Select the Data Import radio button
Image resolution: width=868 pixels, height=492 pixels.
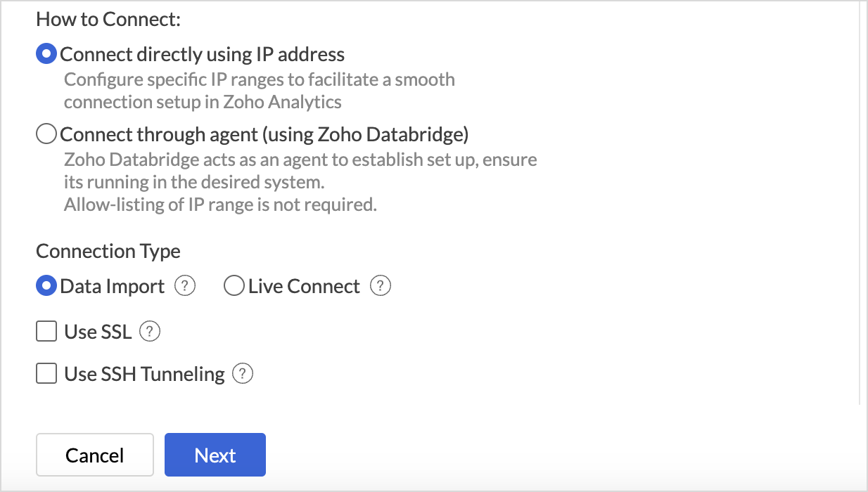46,286
